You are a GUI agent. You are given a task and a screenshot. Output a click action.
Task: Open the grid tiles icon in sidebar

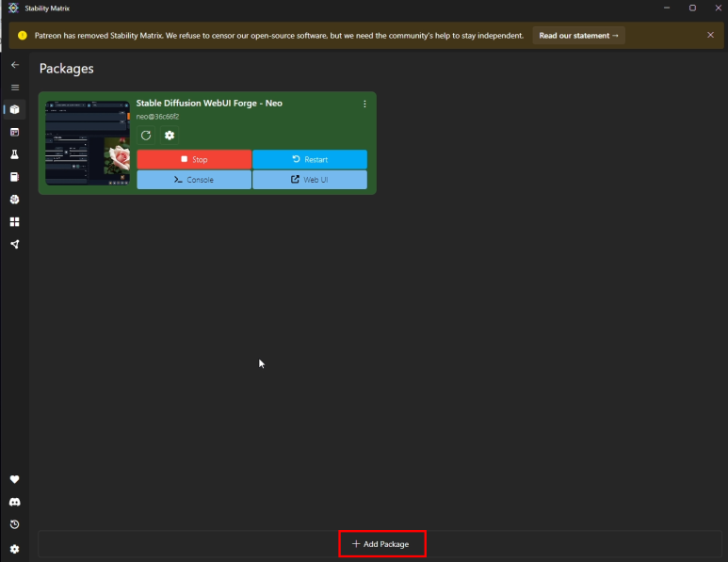15,222
